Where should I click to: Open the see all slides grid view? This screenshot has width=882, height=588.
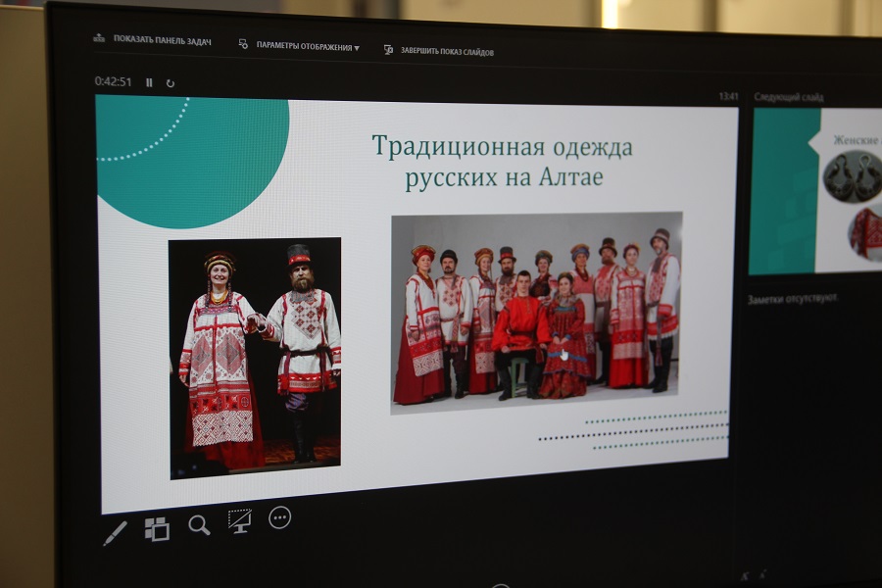click(157, 529)
